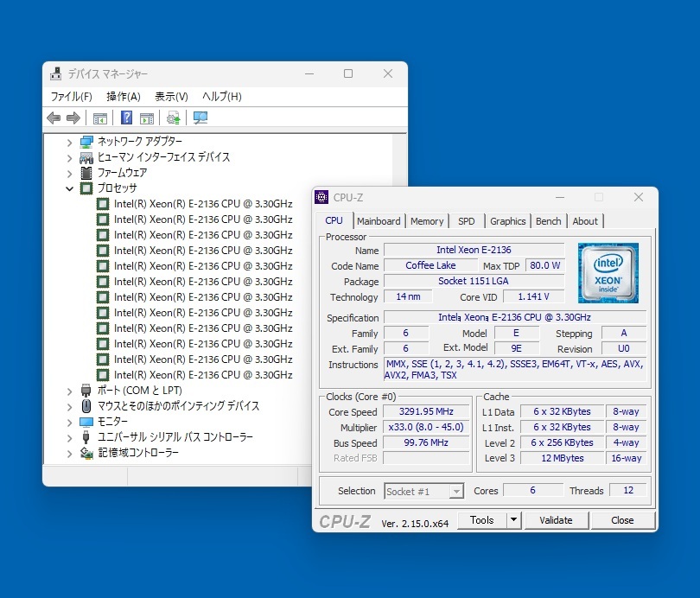Open the Tools button dropdown arrow

click(x=514, y=520)
